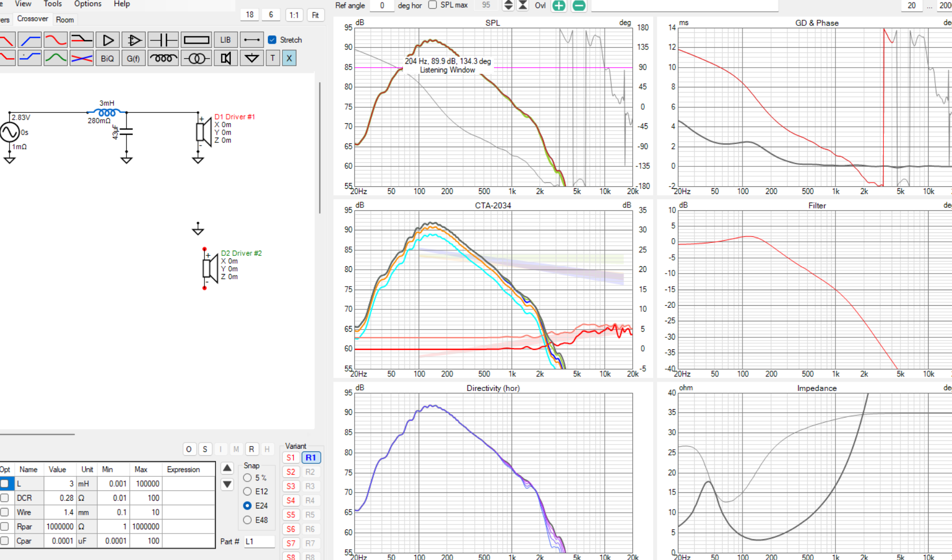Screen dimensions: 952x560
Task: Add a ground symbol component
Action: 252,58
